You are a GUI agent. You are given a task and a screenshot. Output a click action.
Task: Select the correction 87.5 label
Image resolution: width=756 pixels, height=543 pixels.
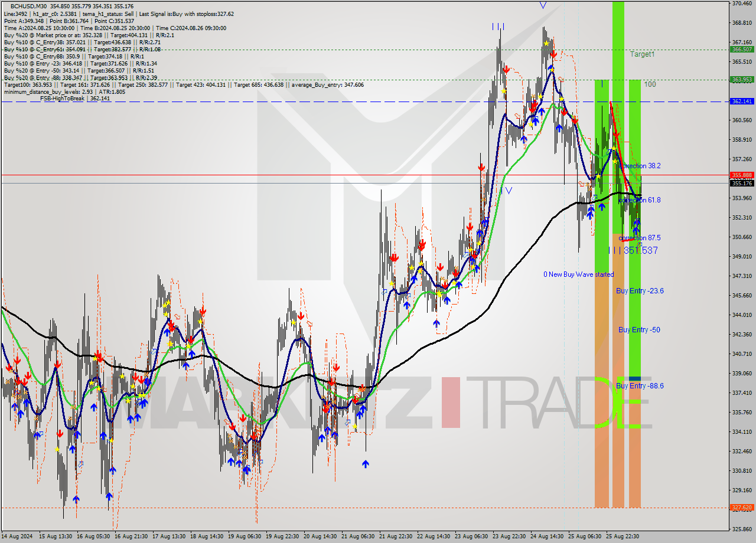640,238
